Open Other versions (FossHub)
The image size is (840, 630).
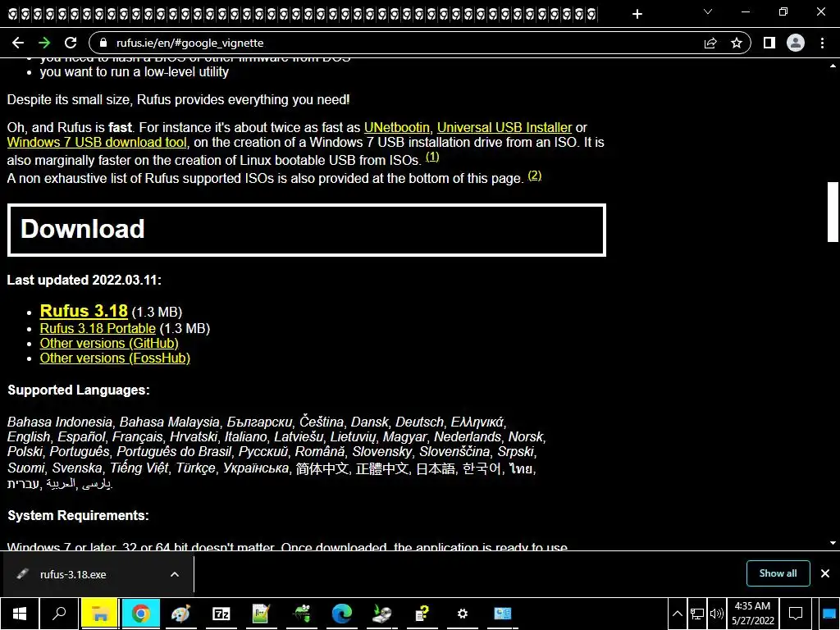[x=115, y=358]
